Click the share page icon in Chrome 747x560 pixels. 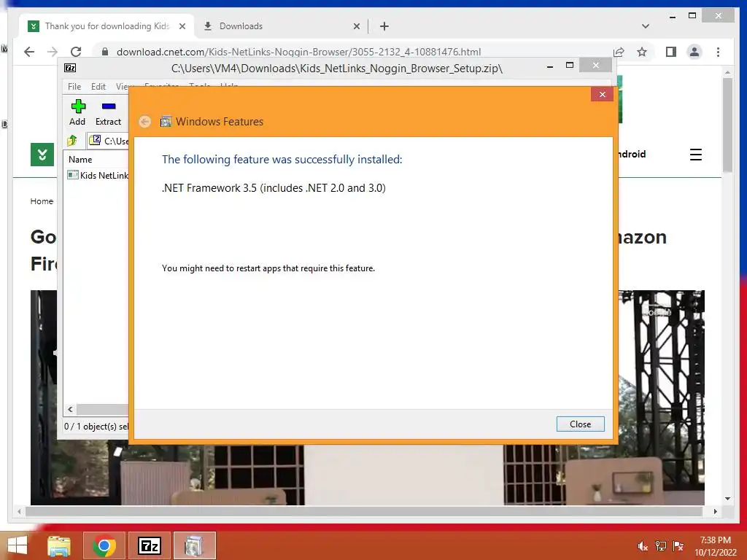[619, 52]
